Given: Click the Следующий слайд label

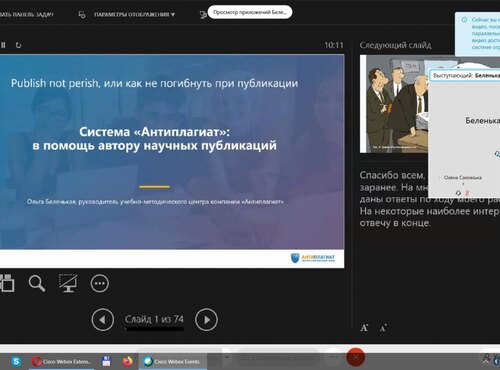Looking at the screenshot, I should coord(395,45).
